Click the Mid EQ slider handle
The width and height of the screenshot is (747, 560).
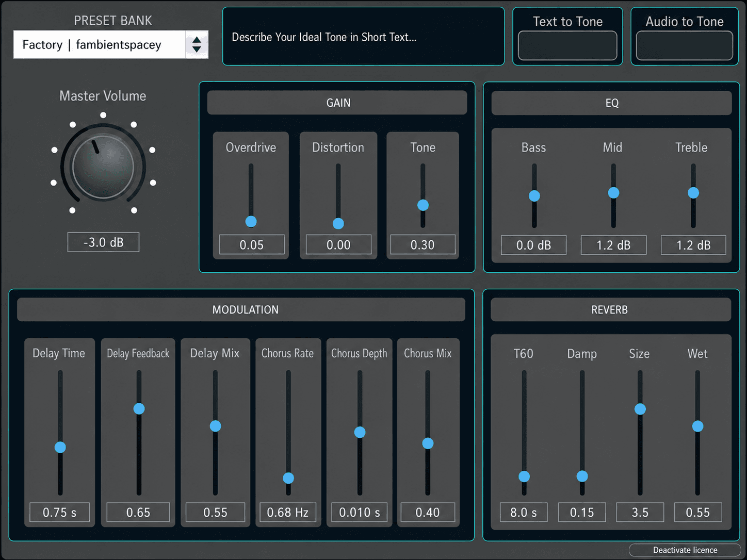pyautogui.click(x=613, y=193)
